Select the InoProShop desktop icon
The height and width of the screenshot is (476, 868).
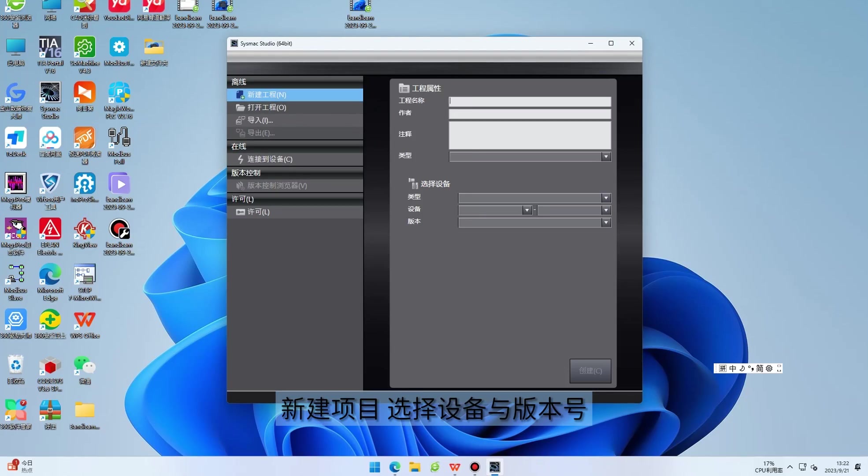(85, 187)
